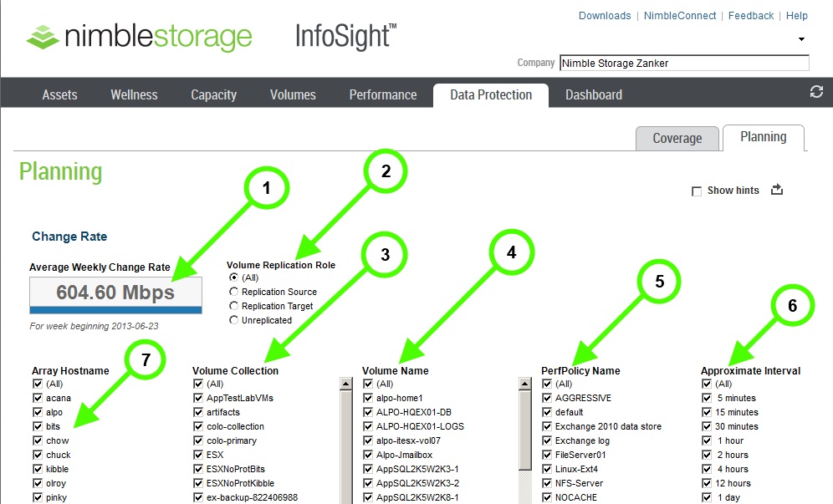Open the account dropdown below Help
833x504 pixels.
point(800,38)
